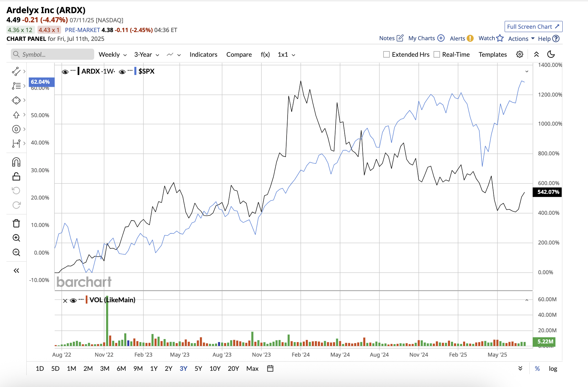Viewport: 588px width, 387px height.
Task: Delete drawings with trash icon
Action: (16, 223)
